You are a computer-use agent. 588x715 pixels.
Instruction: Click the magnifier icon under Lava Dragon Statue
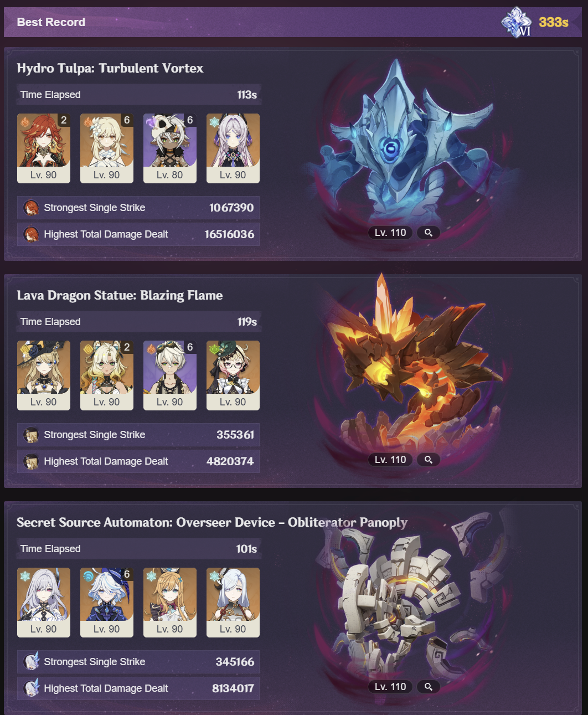[429, 460]
